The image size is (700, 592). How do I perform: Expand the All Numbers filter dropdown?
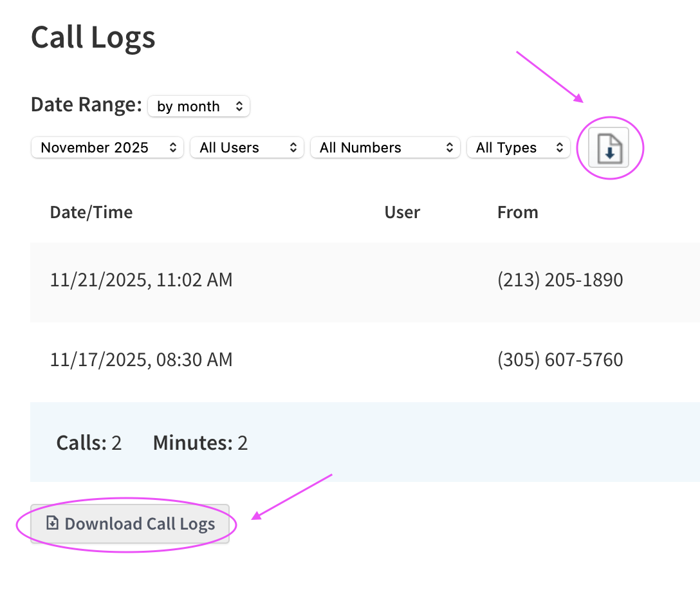385,148
